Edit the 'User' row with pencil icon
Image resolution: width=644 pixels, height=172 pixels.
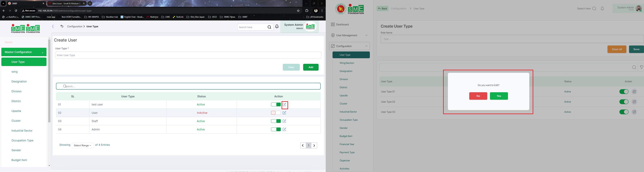(x=285, y=113)
